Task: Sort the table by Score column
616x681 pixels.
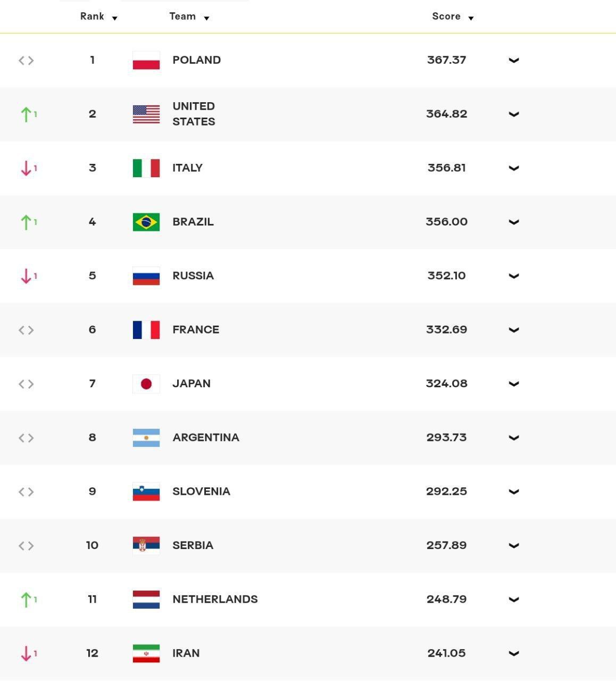Action: [453, 16]
